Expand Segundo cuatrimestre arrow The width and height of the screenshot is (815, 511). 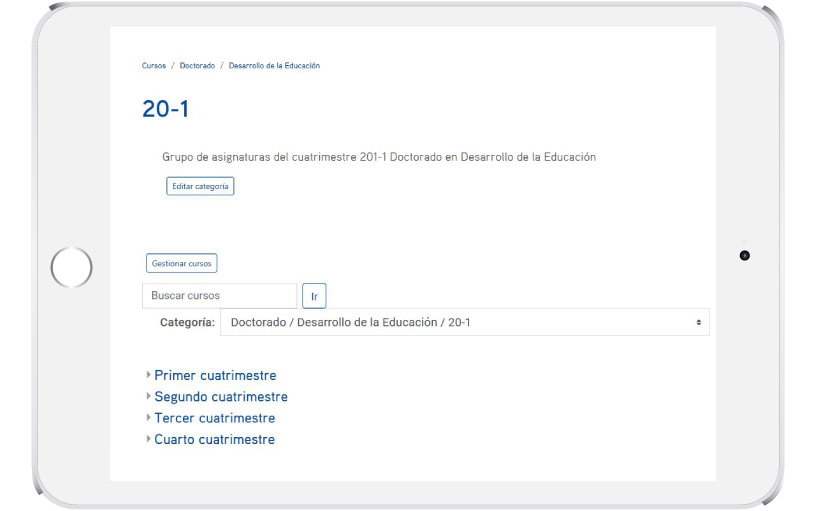[x=148, y=396]
